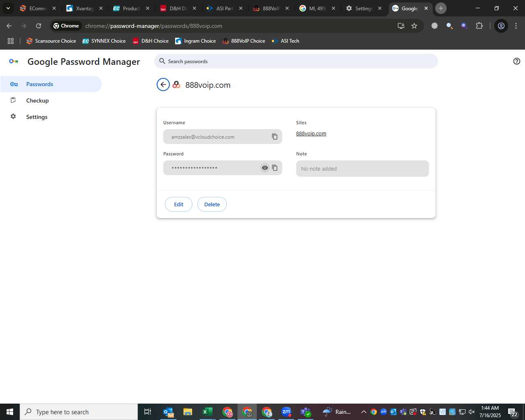The image size is (525, 420).
Task: Open a new tab with the plus button
Action: tap(441, 8)
